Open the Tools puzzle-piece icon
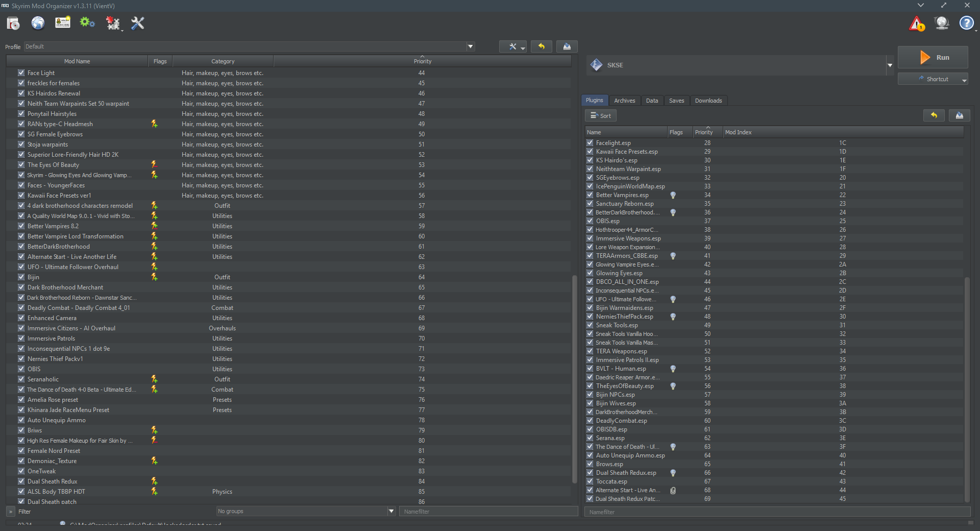 [112, 23]
